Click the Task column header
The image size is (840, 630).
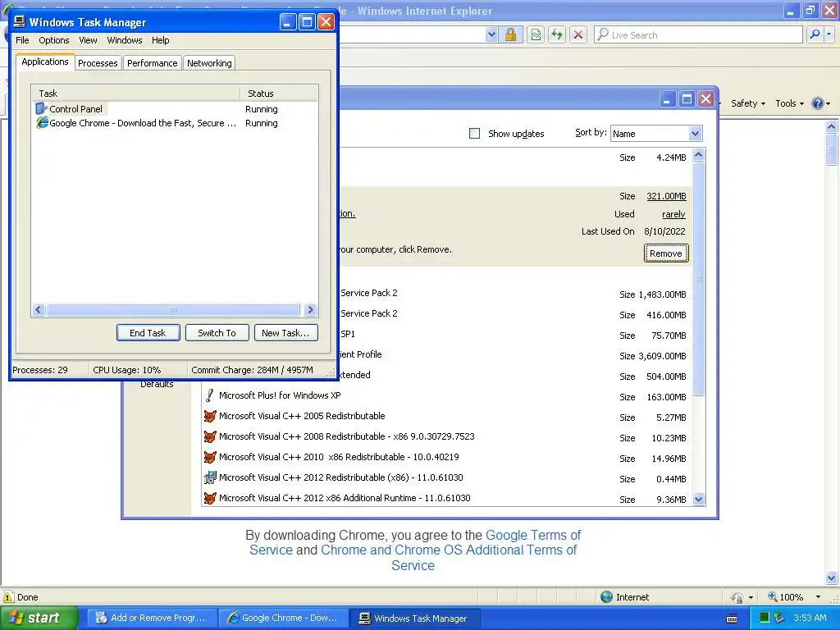click(x=135, y=94)
